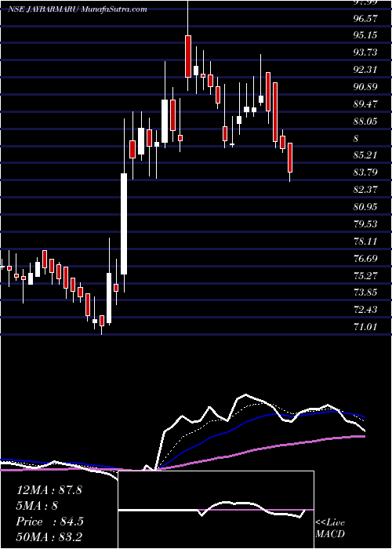
Task: Click the 82.37 price axis label
Action: point(365,190)
